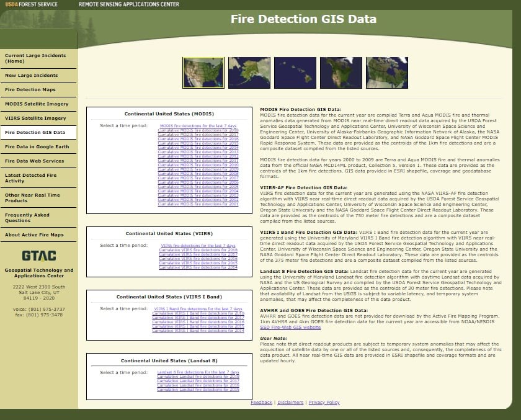Select the Canada map thumbnail
Image resolution: width=521 pixels, height=420 pixels.
(x=387, y=73)
